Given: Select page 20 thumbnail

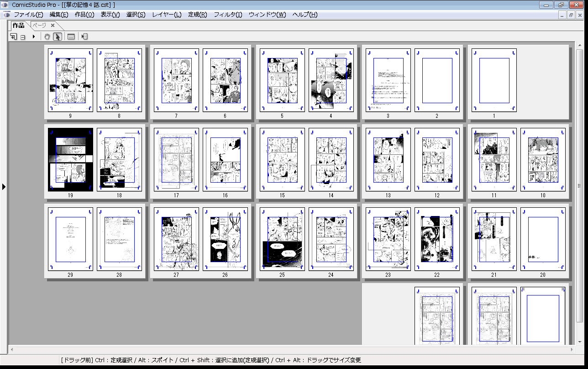Looking at the screenshot, I should click(543, 239).
